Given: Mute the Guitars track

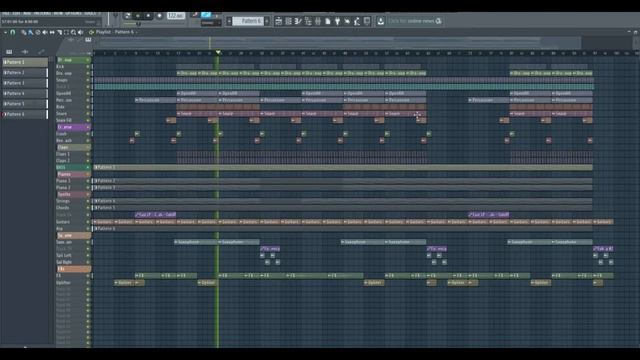Looking at the screenshot, I should [88, 222].
